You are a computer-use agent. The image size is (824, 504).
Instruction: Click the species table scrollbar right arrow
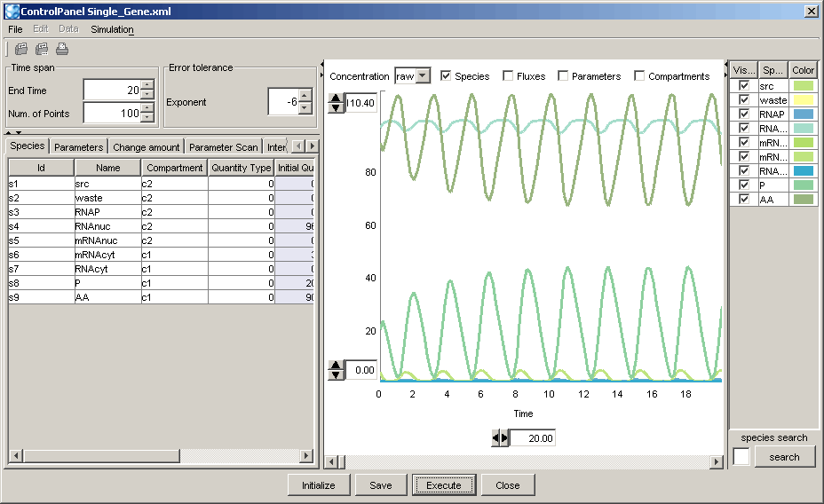305,456
